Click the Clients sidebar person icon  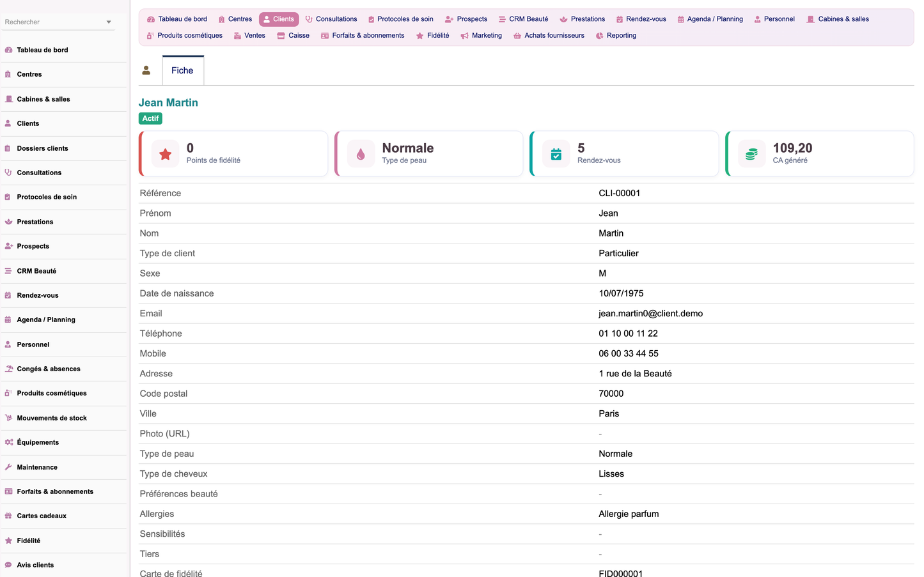coord(8,123)
